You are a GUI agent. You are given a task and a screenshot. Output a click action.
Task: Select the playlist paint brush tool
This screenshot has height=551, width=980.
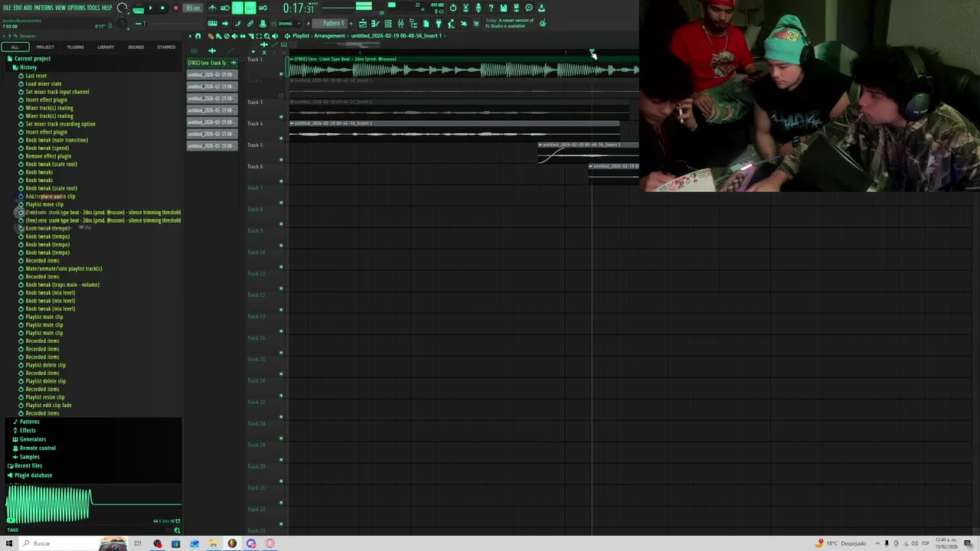218,36
